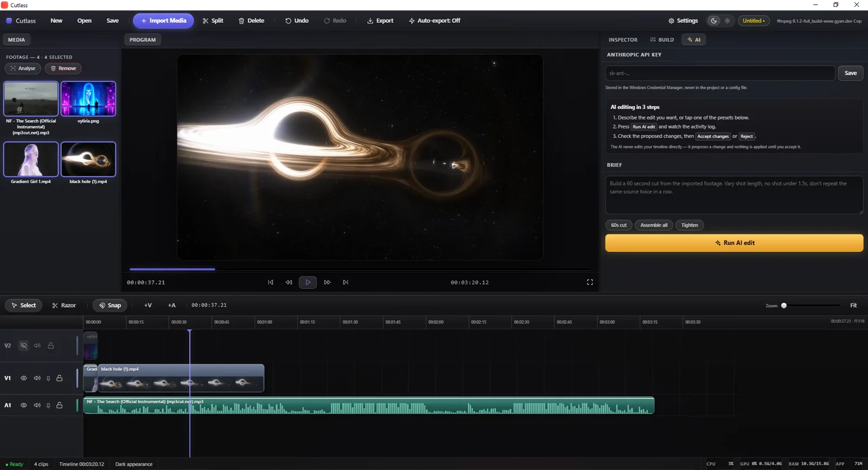
Task: Show the hidden V2 track
Action: coord(23,346)
